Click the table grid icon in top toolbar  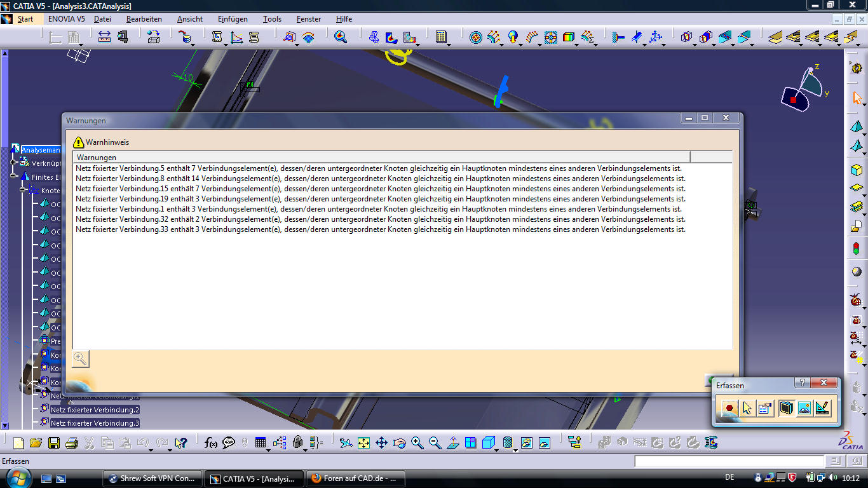441,37
